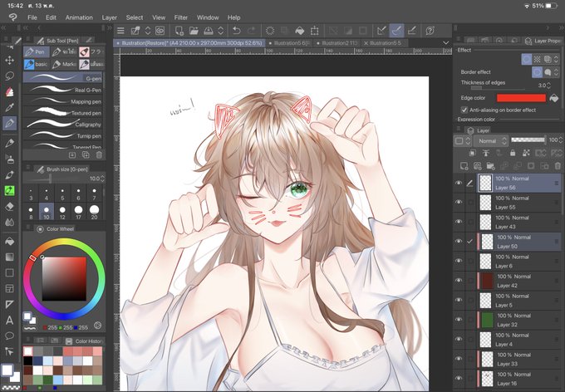
Task: Toggle visibility of Layer 32
Action: pos(459,320)
